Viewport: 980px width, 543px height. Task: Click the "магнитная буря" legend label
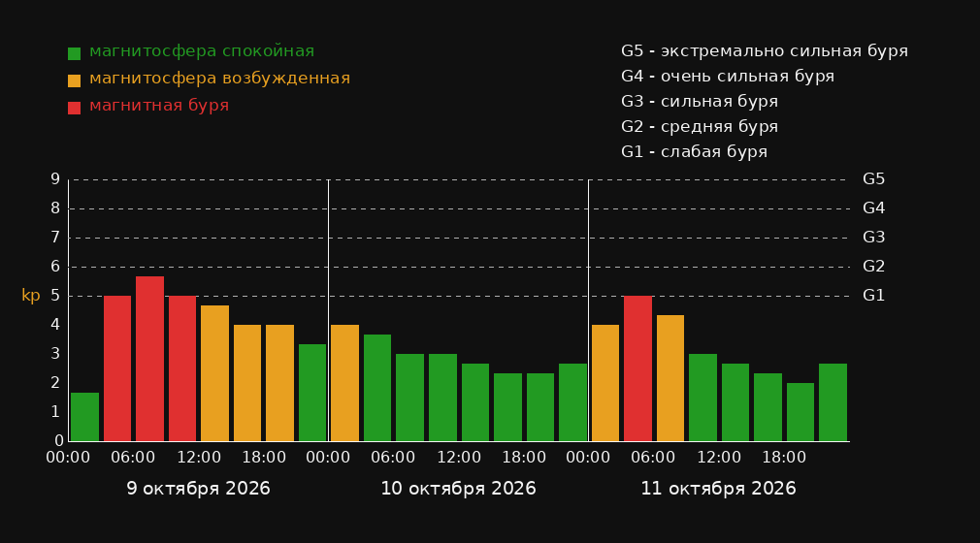click(159, 106)
